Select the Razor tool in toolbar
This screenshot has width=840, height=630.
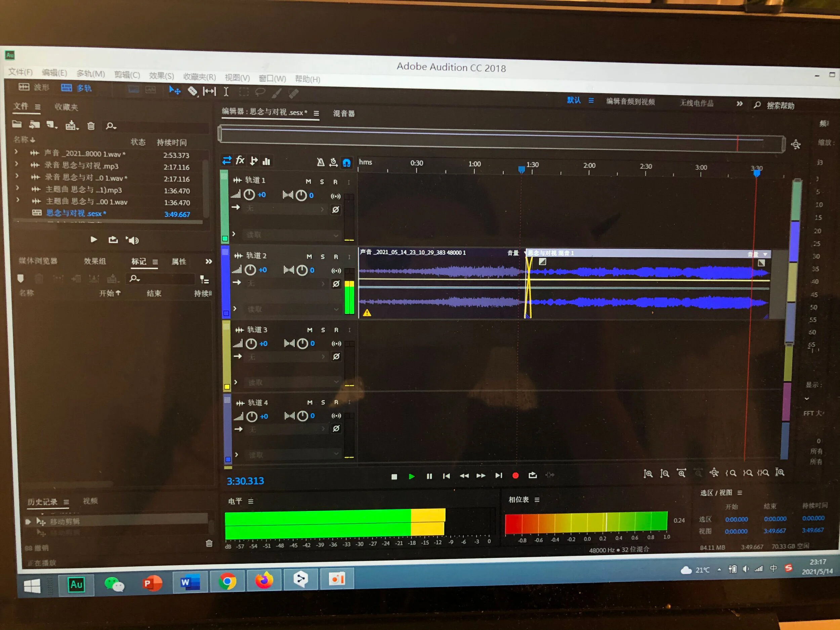[193, 91]
